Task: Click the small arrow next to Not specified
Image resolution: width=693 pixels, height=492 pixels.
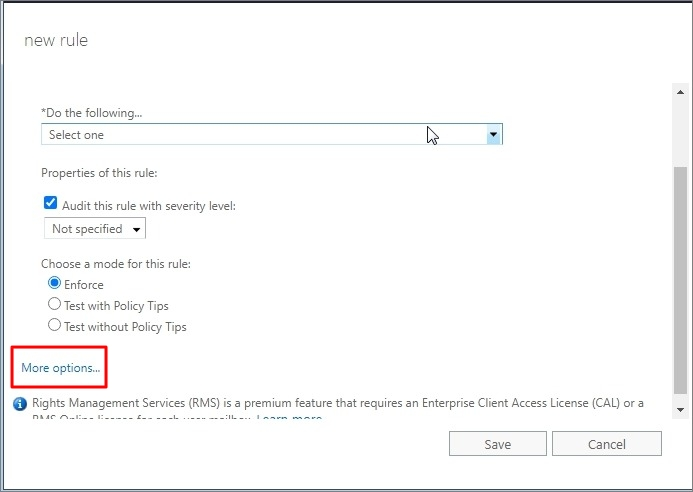Action: pos(137,229)
